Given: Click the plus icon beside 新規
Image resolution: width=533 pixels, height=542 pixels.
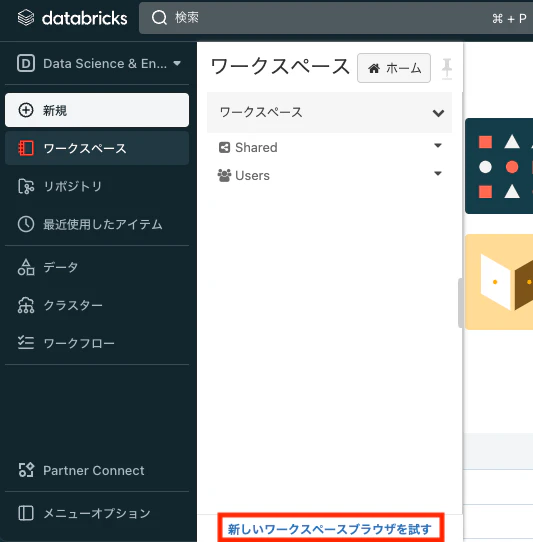Looking at the screenshot, I should [x=26, y=110].
